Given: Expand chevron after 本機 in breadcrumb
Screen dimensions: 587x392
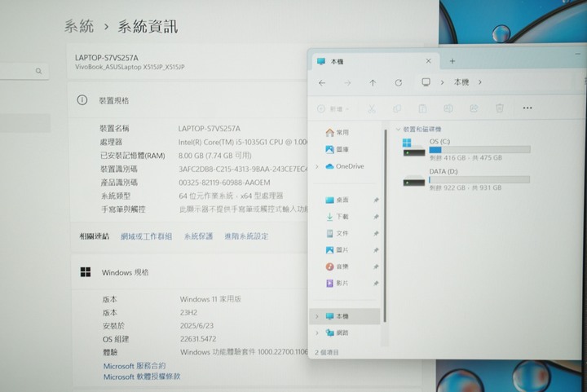Looking at the screenshot, I should (x=480, y=82).
